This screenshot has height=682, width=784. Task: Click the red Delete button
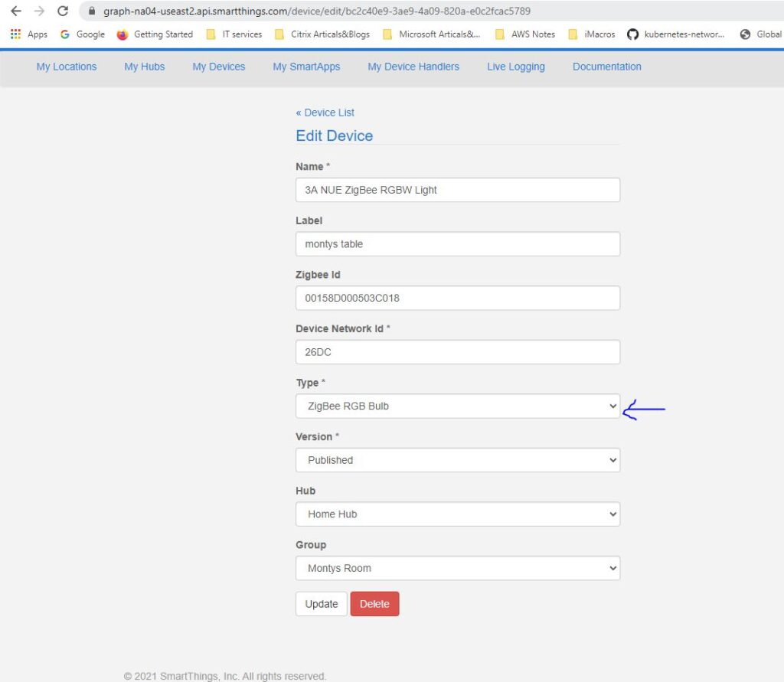point(374,604)
